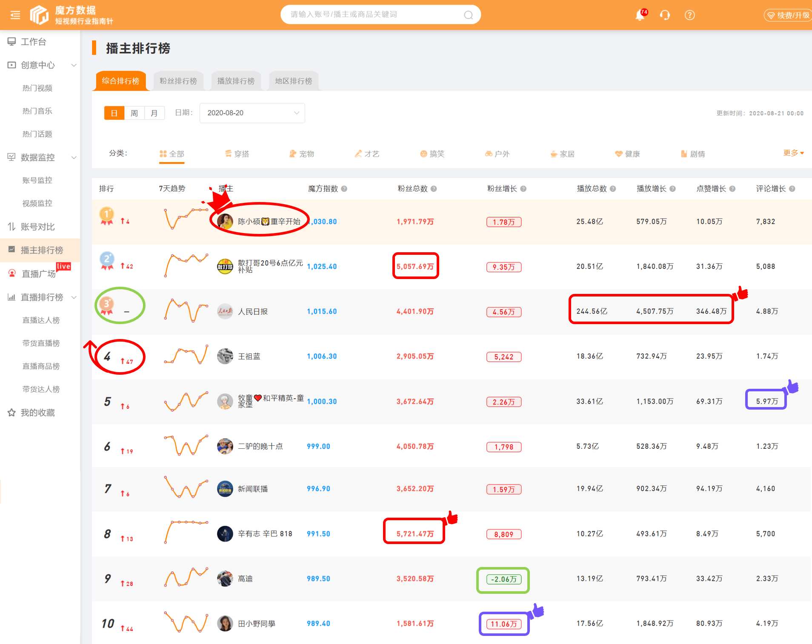Click help icon next to 播放总数
The height and width of the screenshot is (644, 812).
[x=613, y=189]
